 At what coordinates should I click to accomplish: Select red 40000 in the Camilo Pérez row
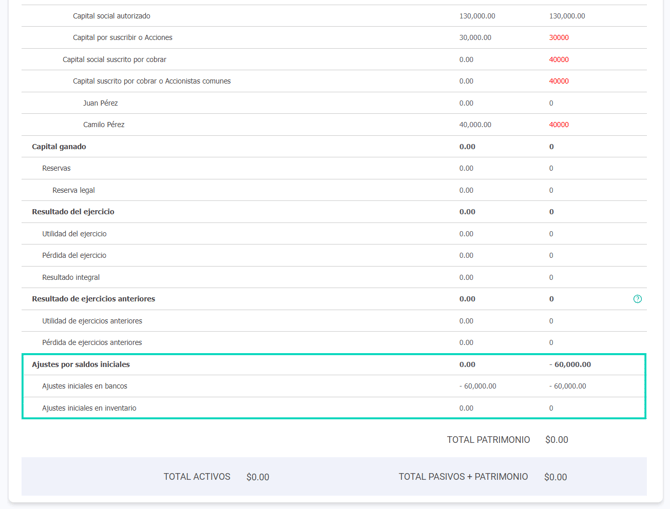pos(558,125)
